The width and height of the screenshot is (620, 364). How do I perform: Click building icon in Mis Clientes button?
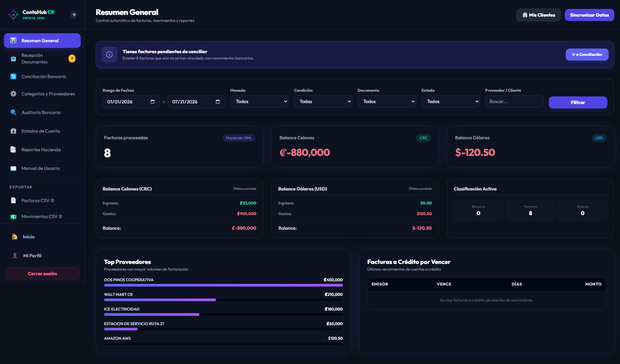[x=525, y=15]
